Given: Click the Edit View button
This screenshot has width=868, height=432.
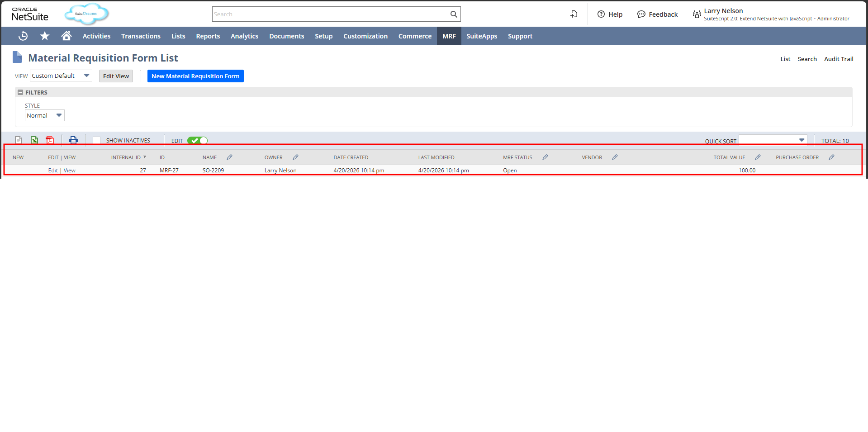Looking at the screenshot, I should [116, 76].
